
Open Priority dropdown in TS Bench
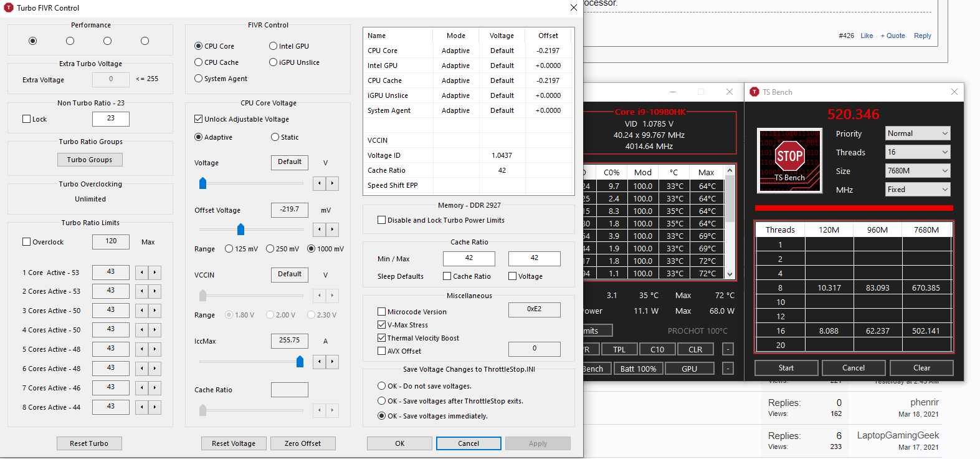(x=918, y=133)
